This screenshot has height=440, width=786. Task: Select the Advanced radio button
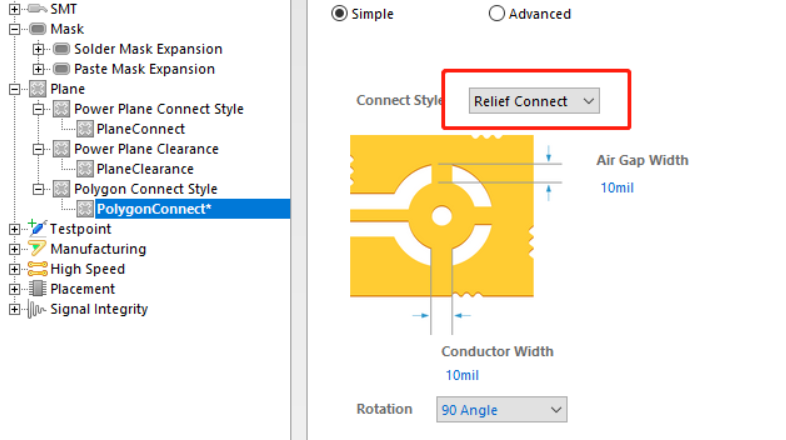pyautogui.click(x=497, y=14)
